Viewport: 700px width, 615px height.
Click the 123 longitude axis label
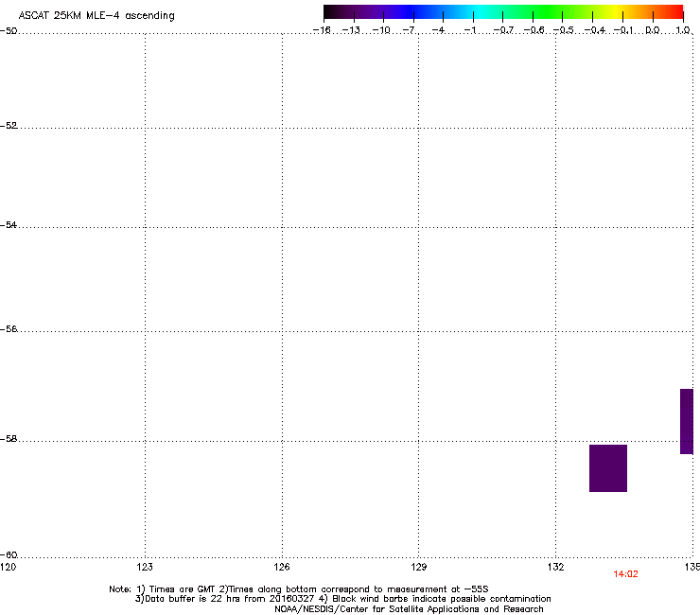pos(145,567)
